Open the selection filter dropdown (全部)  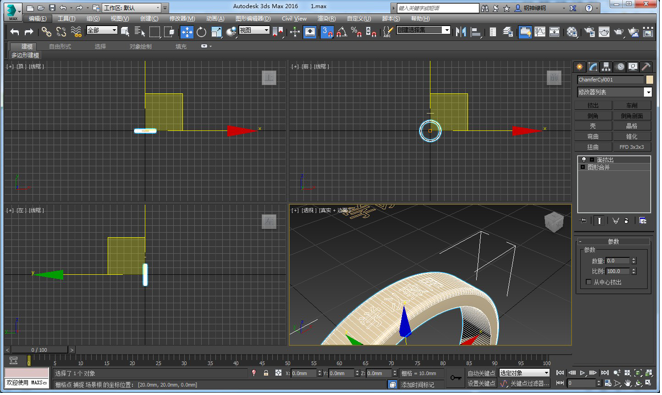coord(102,30)
